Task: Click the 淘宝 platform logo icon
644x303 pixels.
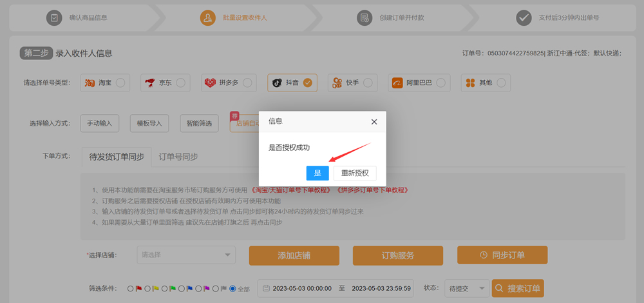Action: (90, 83)
